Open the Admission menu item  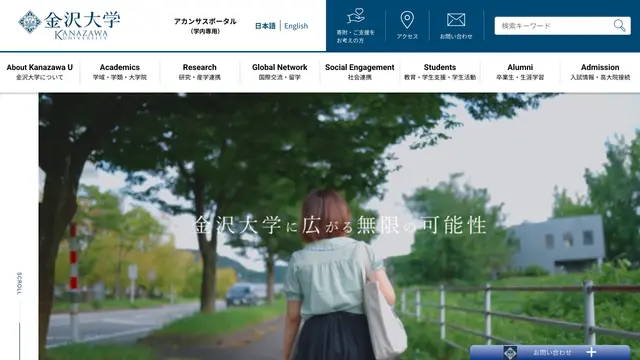tap(600, 71)
